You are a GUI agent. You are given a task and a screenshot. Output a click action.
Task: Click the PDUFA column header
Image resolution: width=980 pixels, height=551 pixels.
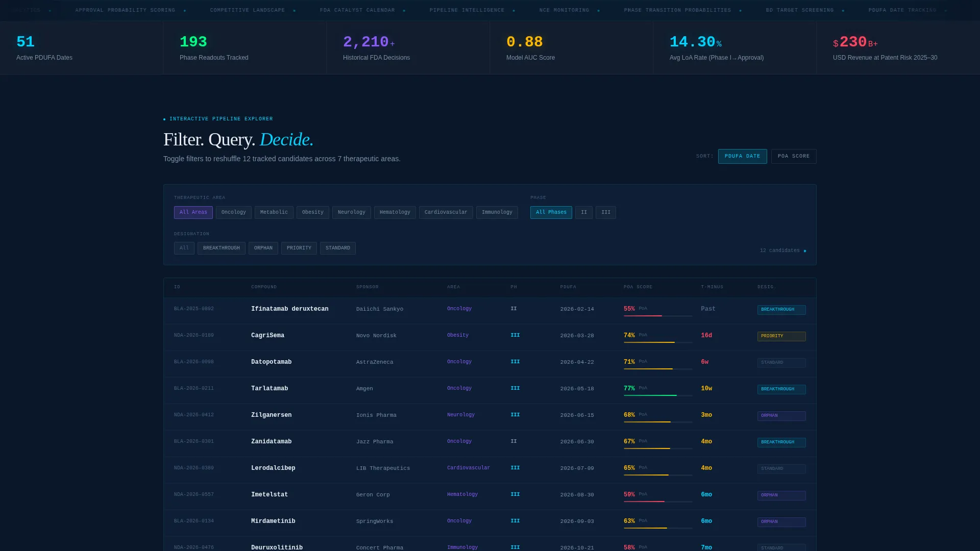[x=568, y=287]
